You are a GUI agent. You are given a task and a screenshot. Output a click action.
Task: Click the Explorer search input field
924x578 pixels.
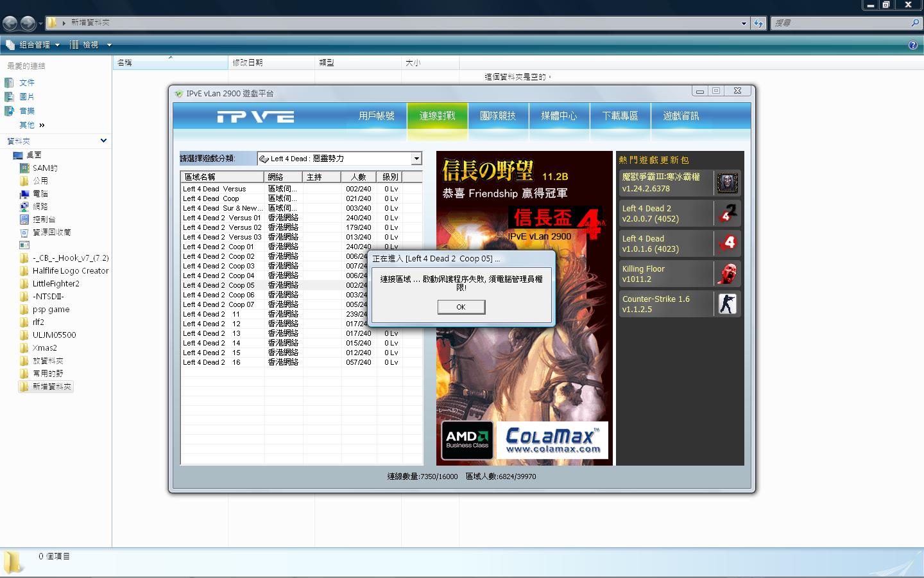pos(841,22)
